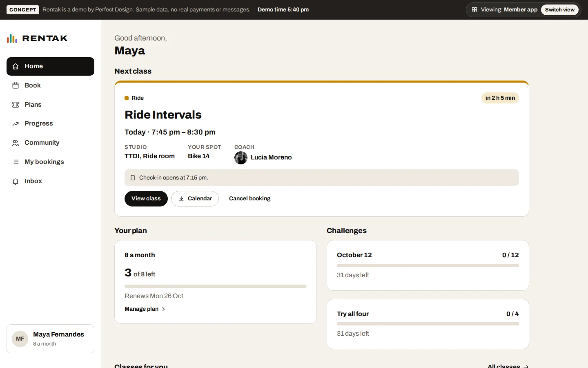588x368 pixels.
Task: Click the 'in 2 h 5 min' badge
Action: point(500,98)
